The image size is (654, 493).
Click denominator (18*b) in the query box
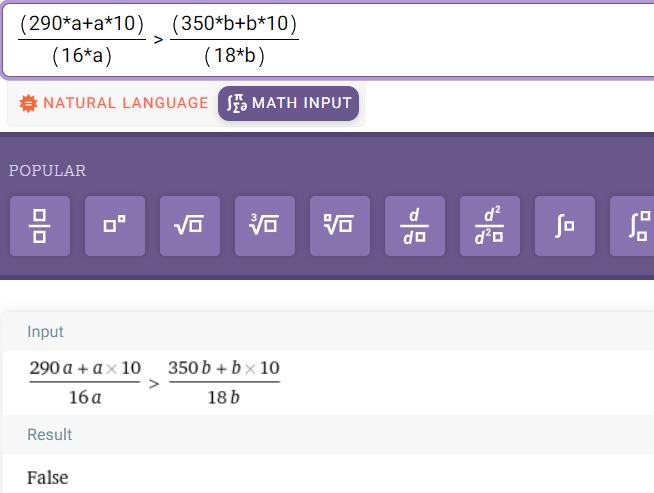tap(234, 56)
